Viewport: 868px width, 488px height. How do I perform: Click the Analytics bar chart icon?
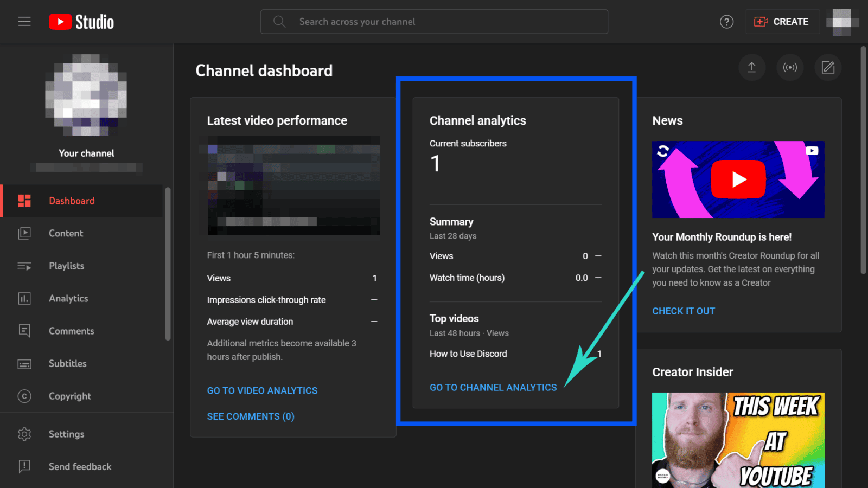(24, 298)
